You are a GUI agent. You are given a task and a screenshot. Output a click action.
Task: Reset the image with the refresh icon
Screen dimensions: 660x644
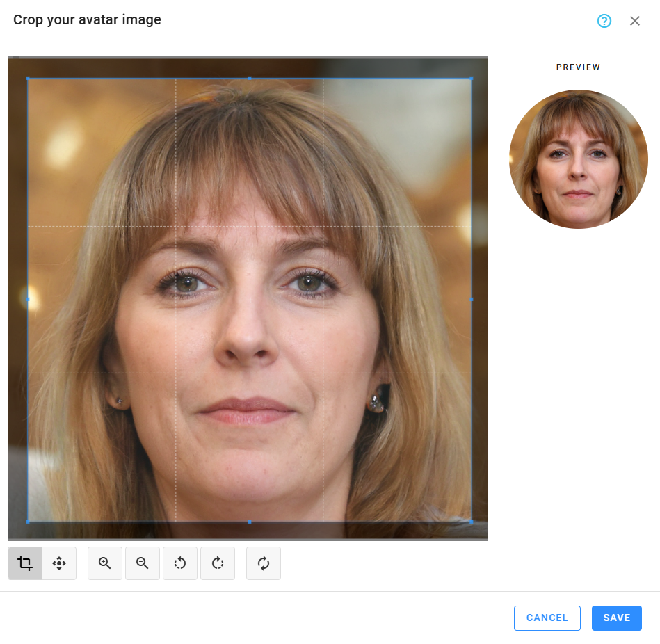pyautogui.click(x=264, y=563)
